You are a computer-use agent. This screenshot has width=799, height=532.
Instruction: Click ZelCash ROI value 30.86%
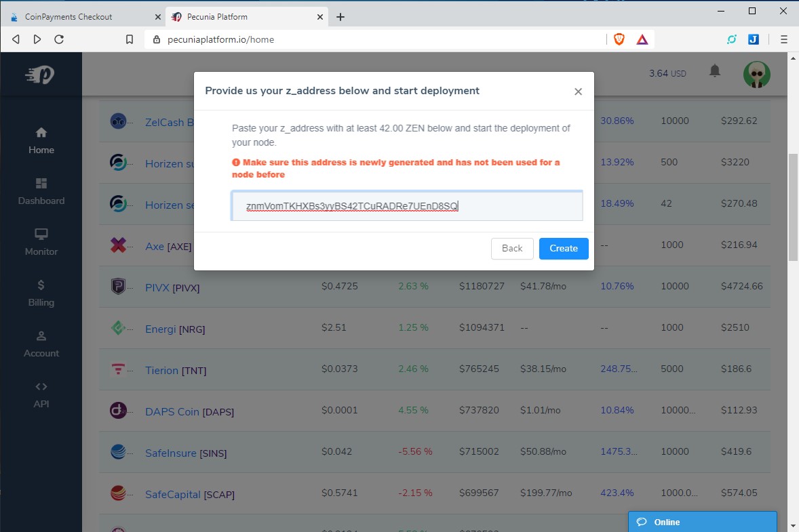tap(617, 121)
